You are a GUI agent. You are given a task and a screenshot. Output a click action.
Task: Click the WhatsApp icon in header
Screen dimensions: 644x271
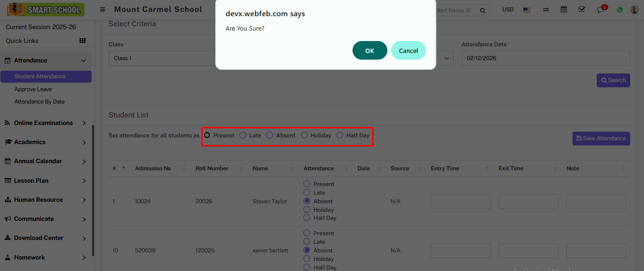point(620,10)
